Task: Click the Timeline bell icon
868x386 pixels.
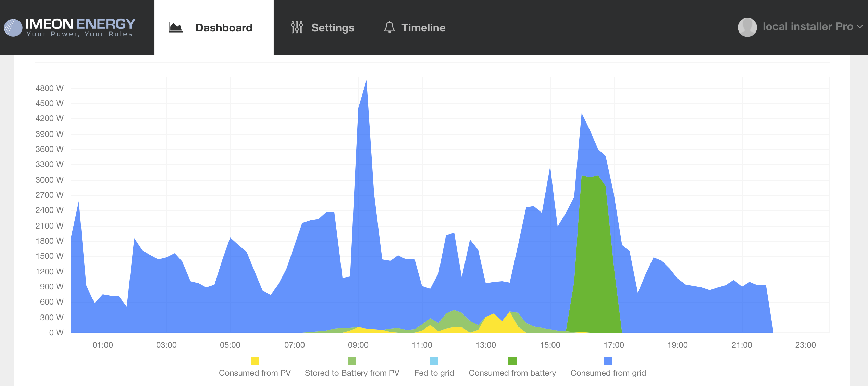Action: pyautogui.click(x=389, y=27)
